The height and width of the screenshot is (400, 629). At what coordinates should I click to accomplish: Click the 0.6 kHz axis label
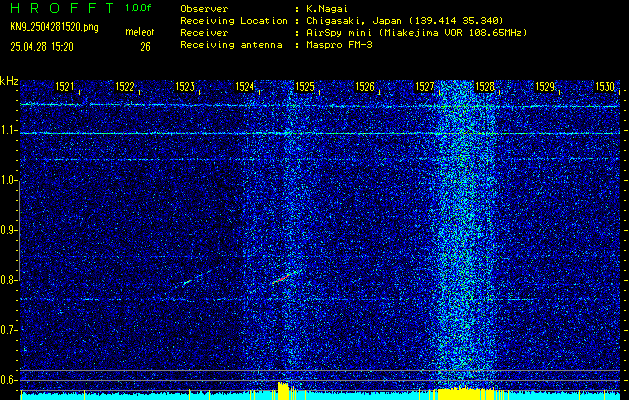click(x=7, y=380)
